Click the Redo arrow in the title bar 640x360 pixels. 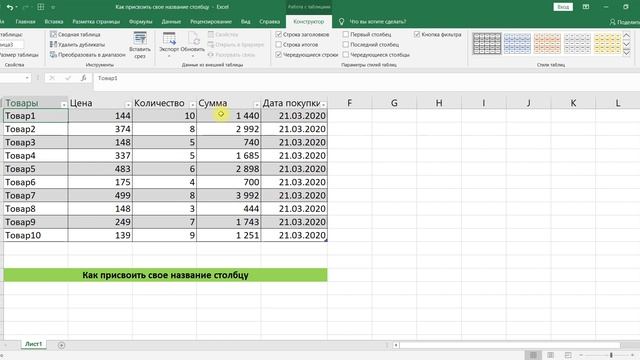coord(26,7)
